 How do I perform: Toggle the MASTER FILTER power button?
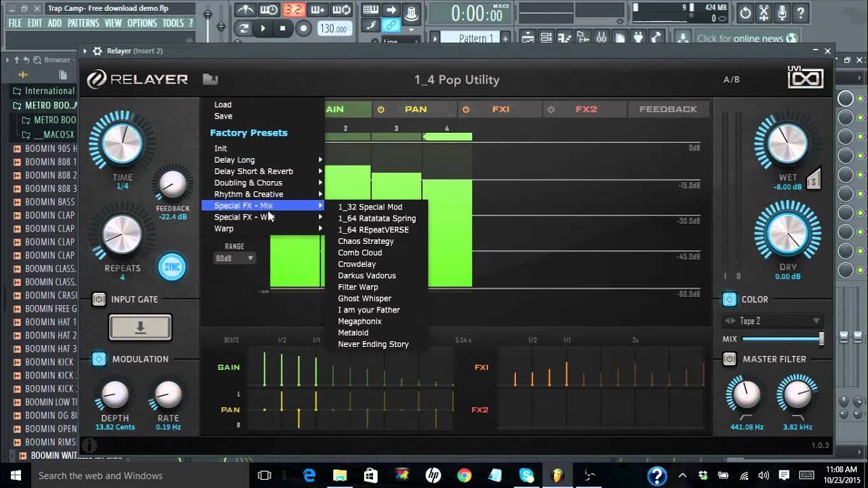(730, 359)
